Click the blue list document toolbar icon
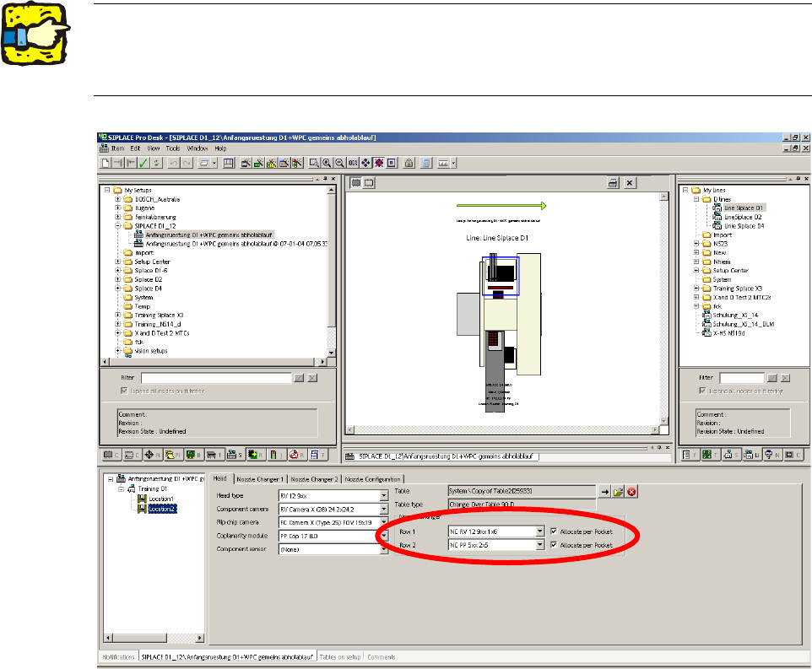 click(426, 163)
